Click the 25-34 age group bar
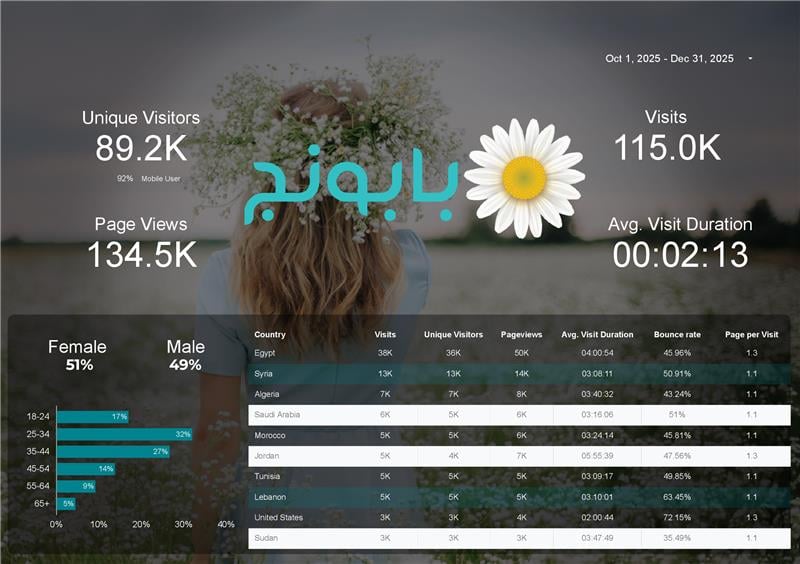 (124, 434)
